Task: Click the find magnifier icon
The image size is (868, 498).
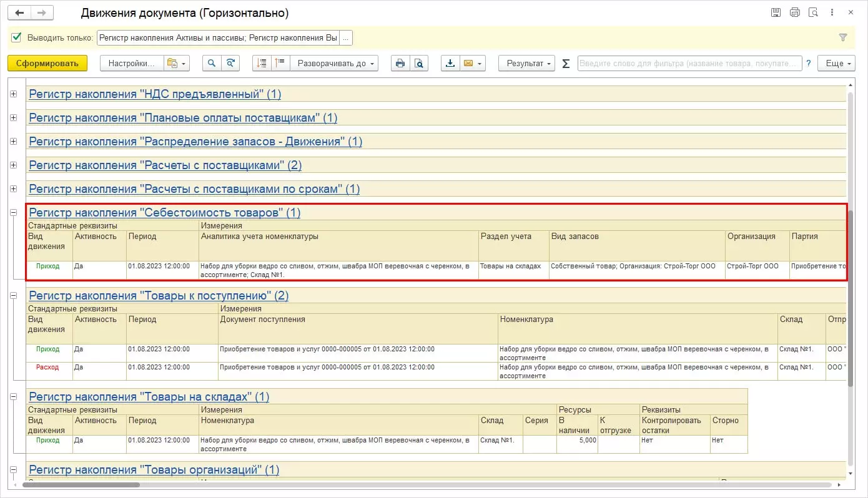Action: 212,63
